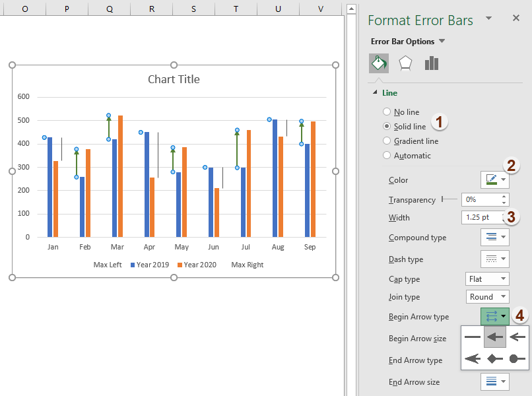Open the Cap type dropdown showing Flat
Viewport: 532px width, 396px height.
(x=487, y=279)
